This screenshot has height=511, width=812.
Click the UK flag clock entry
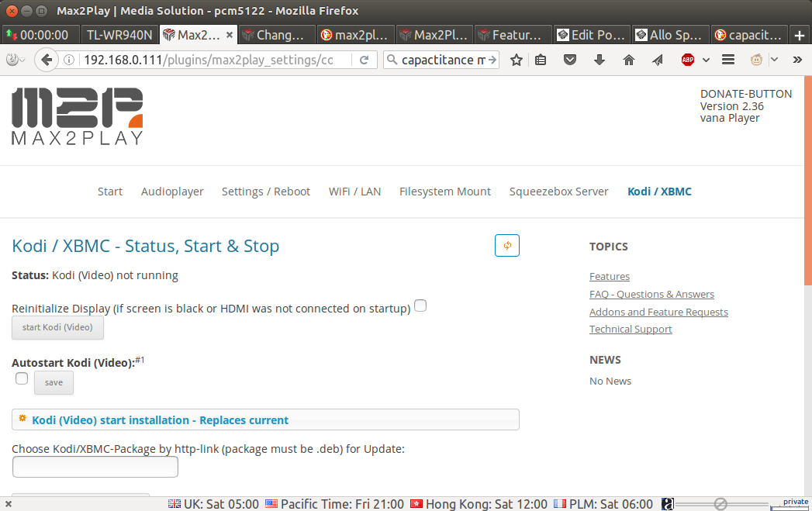click(x=213, y=504)
